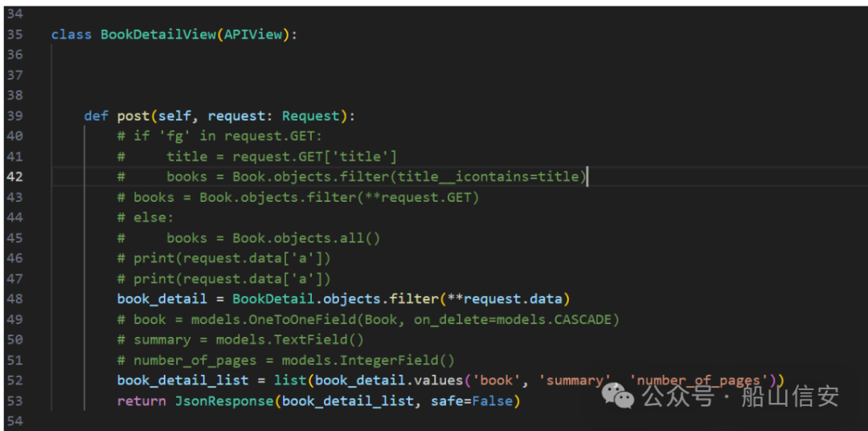Click line number 48 in the gutter
The image size is (868, 431).
coord(15,299)
